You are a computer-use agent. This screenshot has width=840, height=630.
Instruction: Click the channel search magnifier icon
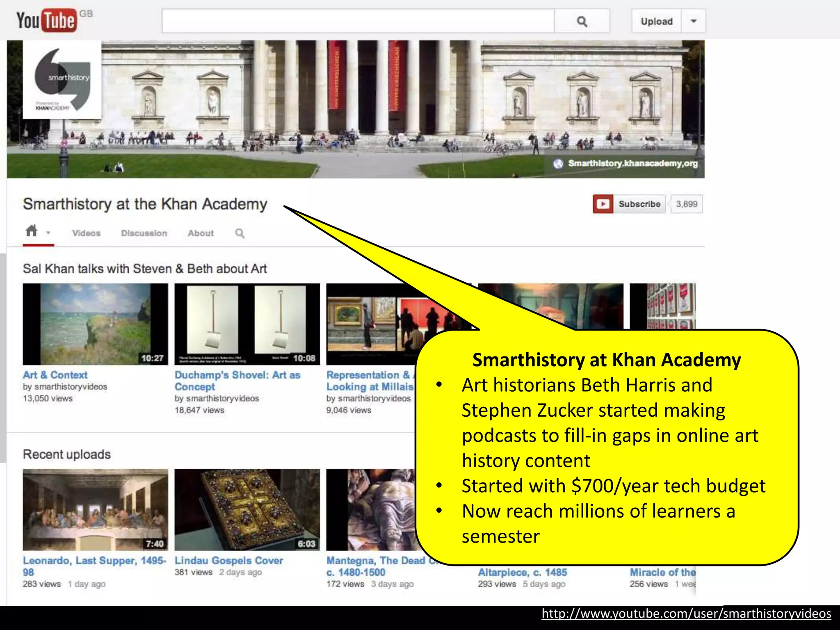coord(240,233)
